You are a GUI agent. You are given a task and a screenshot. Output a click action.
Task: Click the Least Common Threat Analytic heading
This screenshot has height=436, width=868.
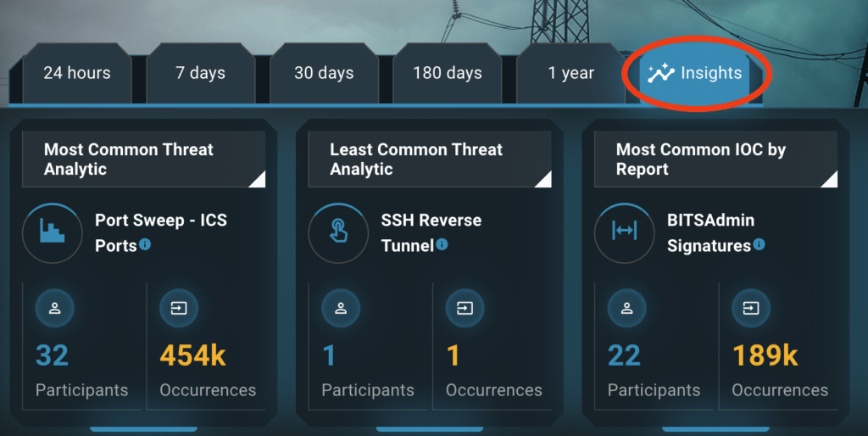[416, 159]
